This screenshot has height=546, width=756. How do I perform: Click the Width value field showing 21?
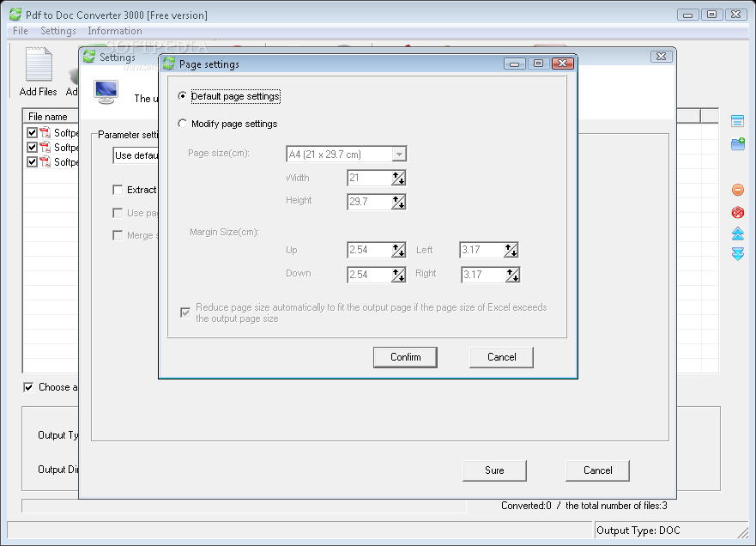(x=369, y=178)
